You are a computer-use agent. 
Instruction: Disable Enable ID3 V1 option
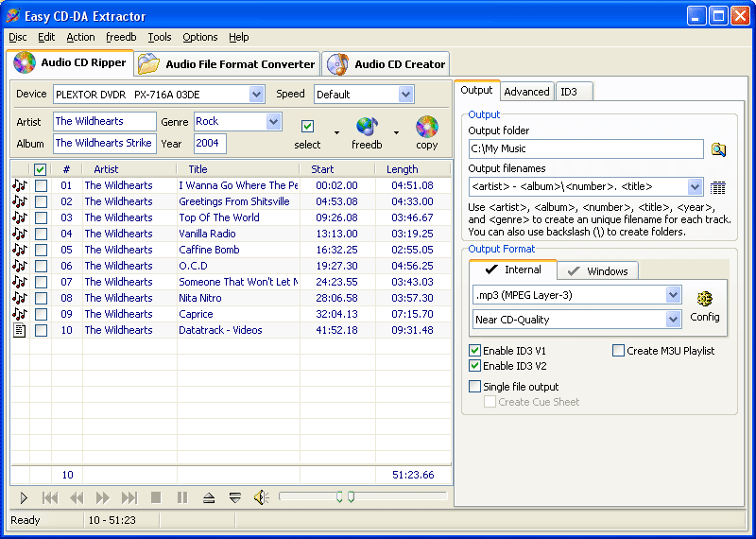coord(475,350)
